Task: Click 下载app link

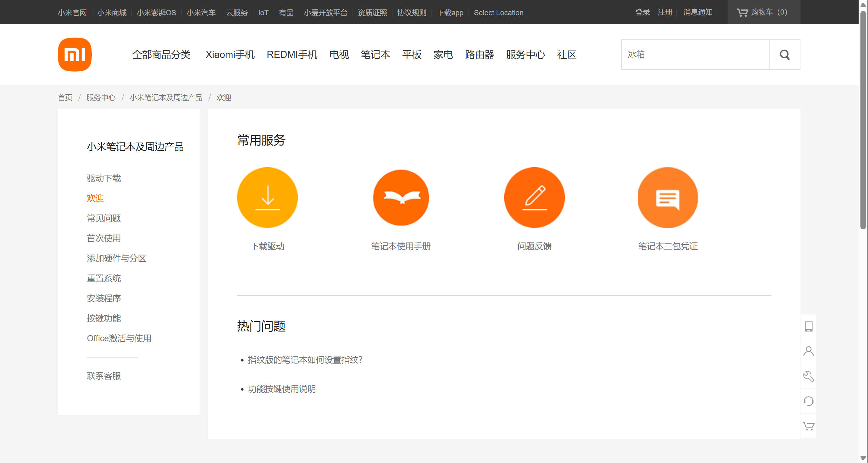Action: 450,12
